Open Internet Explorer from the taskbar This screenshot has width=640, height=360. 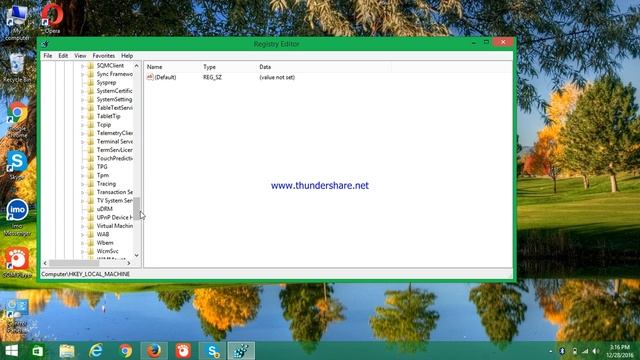[x=96, y=351]
